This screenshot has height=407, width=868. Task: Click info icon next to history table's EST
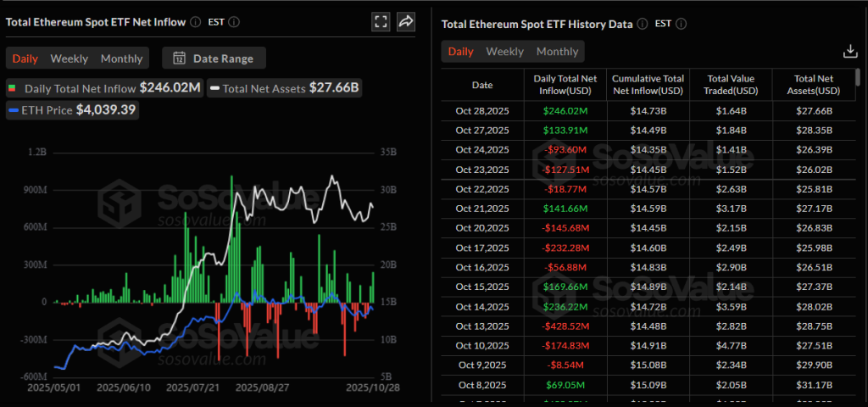[x=681, y=25]
